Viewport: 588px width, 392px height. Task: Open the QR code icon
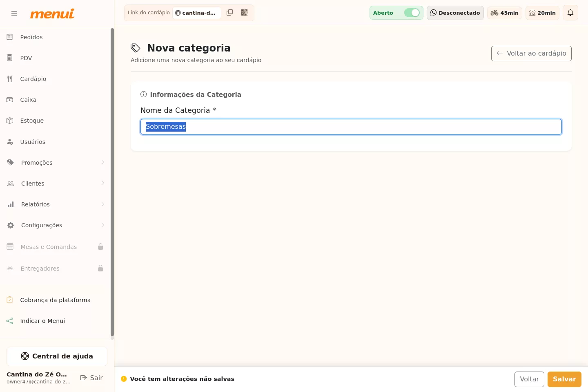coord(245,13)
